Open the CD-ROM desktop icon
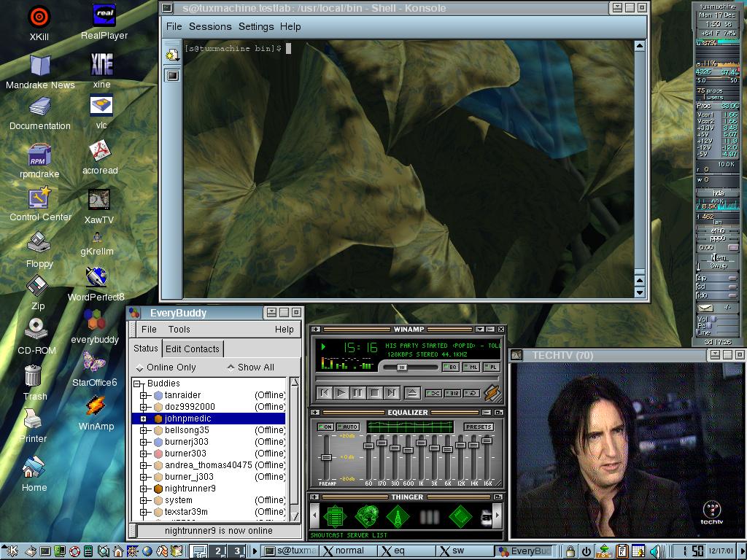 [x=36, y=329]
